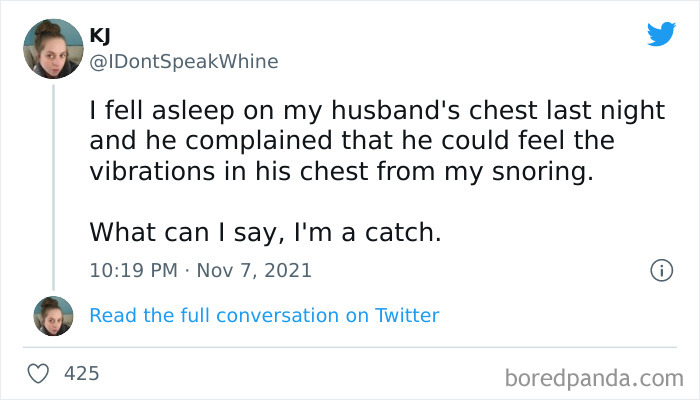The width and height of the screenshot is (700, 400).
Task: Click the small avatar beside the conversation link
Action: 53,315
